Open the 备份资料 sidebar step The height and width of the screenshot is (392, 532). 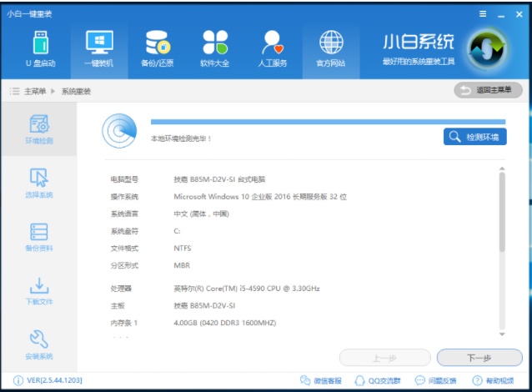[38, 238]
